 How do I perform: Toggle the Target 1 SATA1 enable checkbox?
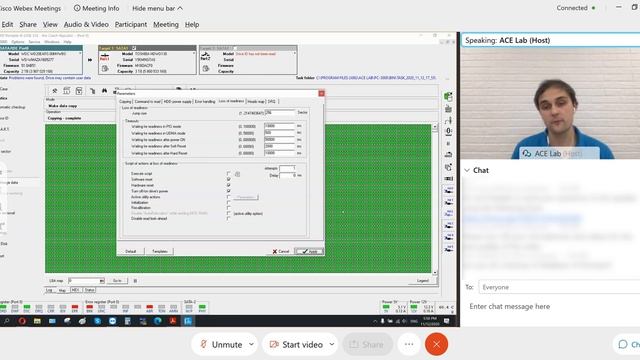click(x=134, y=48)
